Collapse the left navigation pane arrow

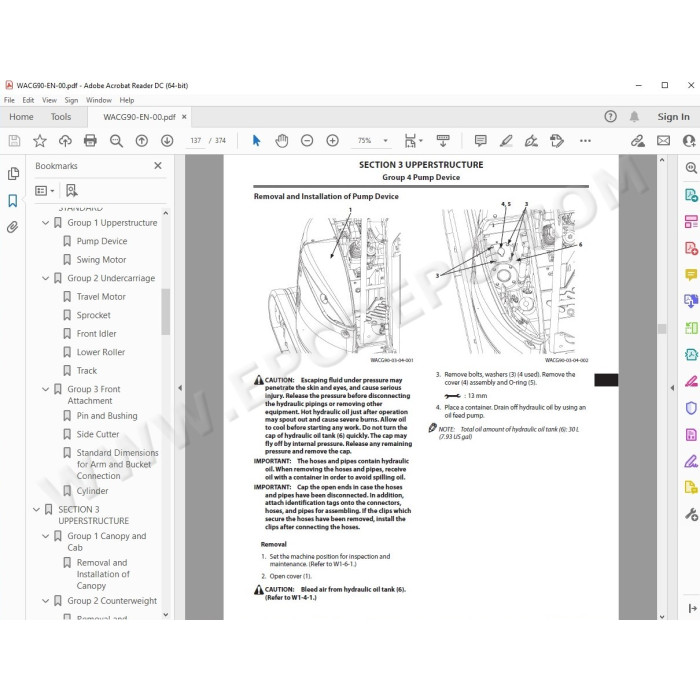pos(180,388)
